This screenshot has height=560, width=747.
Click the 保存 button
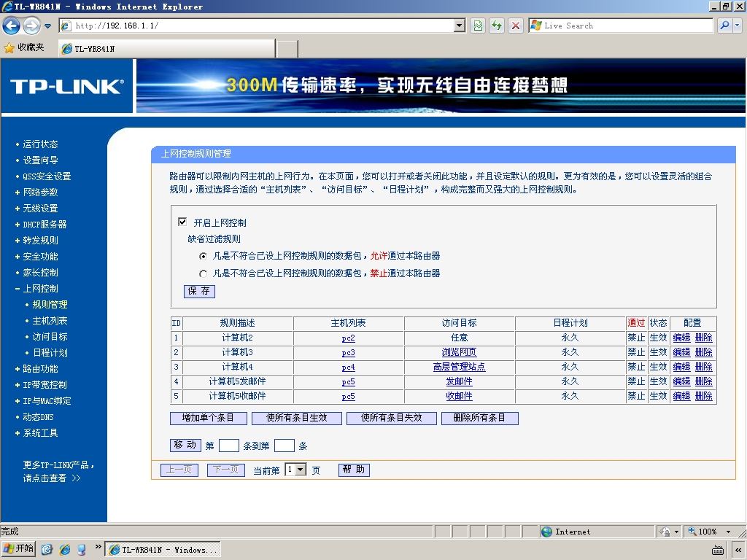(199, 291)
